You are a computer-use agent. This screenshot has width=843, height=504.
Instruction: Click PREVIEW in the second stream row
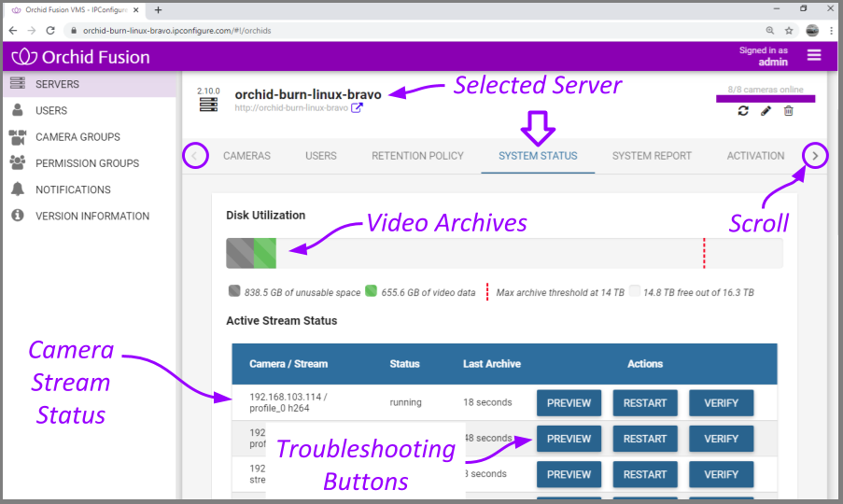click(x=569, y=439)
